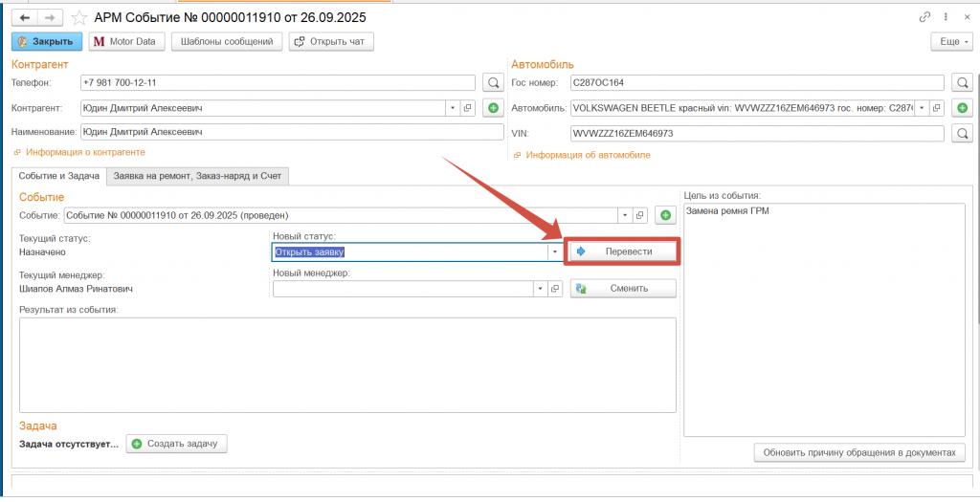Image resolution: width=980 pixels, height=502 pixels.
Task: Search by VIN magnifier icon
Action: coord(962,134)
